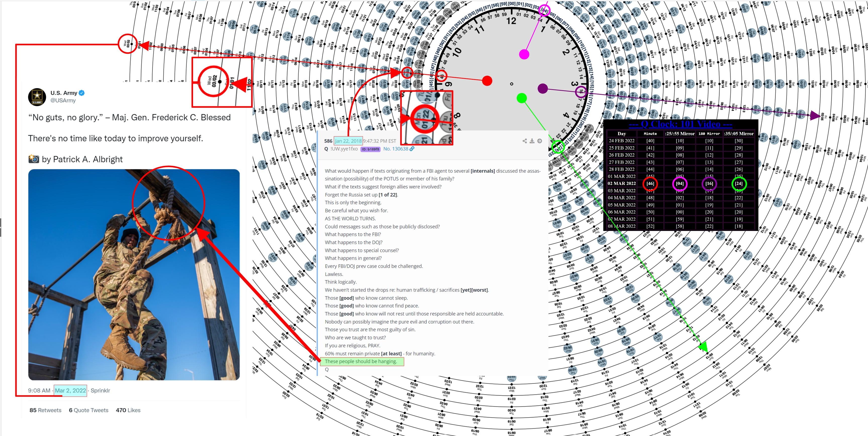This screenshot has height=436, width=868.
Task: Click the post number 586
Action: click(328, 141)
